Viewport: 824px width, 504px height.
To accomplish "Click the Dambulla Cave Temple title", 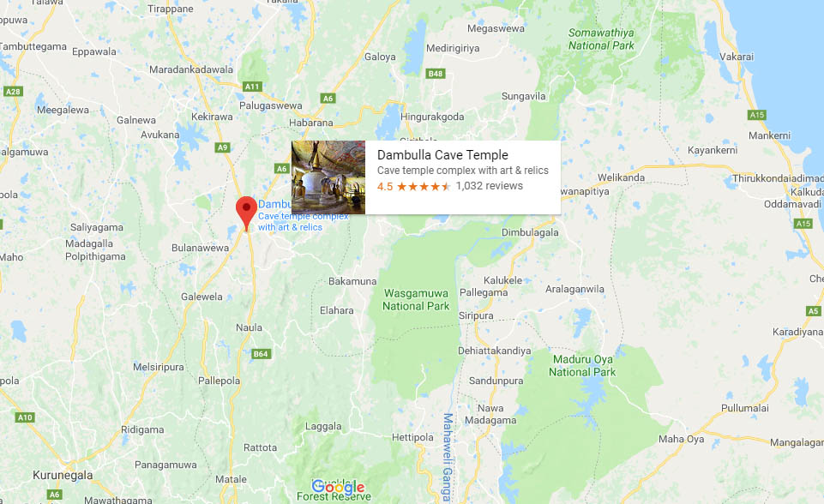I will pyautogui.click(x=442, y=155).
